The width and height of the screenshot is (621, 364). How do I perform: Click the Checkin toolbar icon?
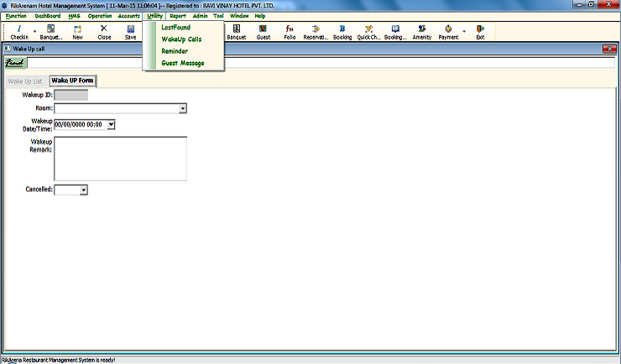pos(18,32)
